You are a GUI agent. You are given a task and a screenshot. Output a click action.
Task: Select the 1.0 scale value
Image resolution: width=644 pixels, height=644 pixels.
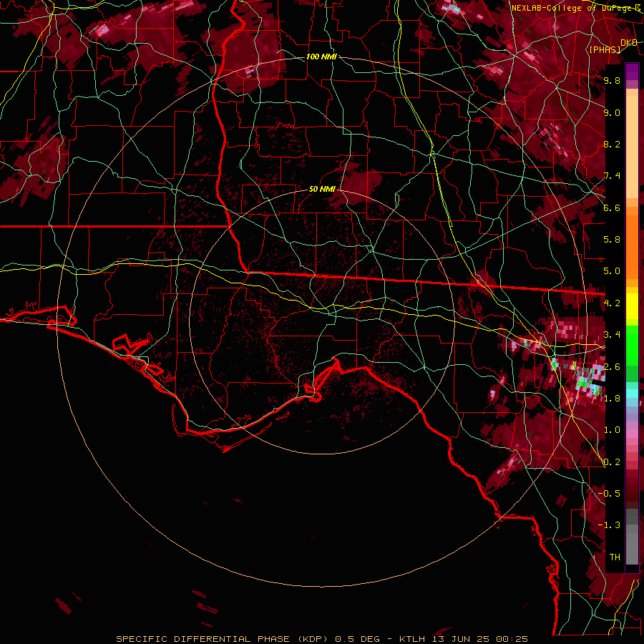(612, 430)
